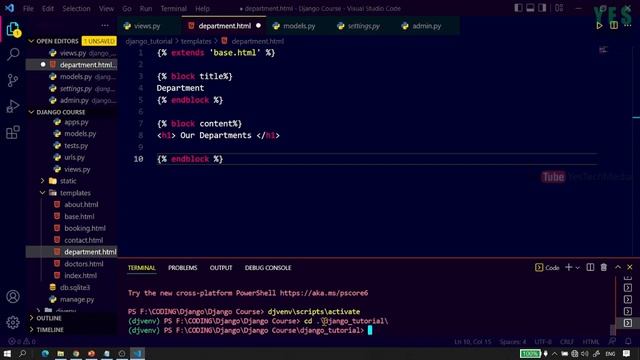Open the Selection menu
Image resolution: width=640 pixels, height=360 pixels.
(x=76, y=8)
